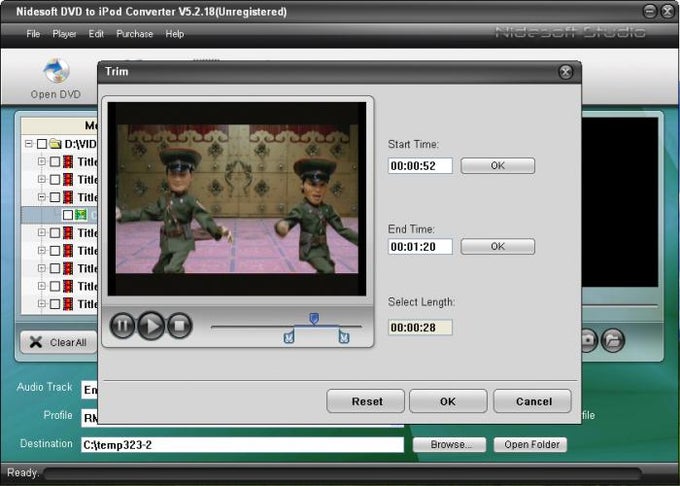Click the Browse... button
Image resolution: width=680 pixels, height=486 pixels.
[x=449, y=444]
